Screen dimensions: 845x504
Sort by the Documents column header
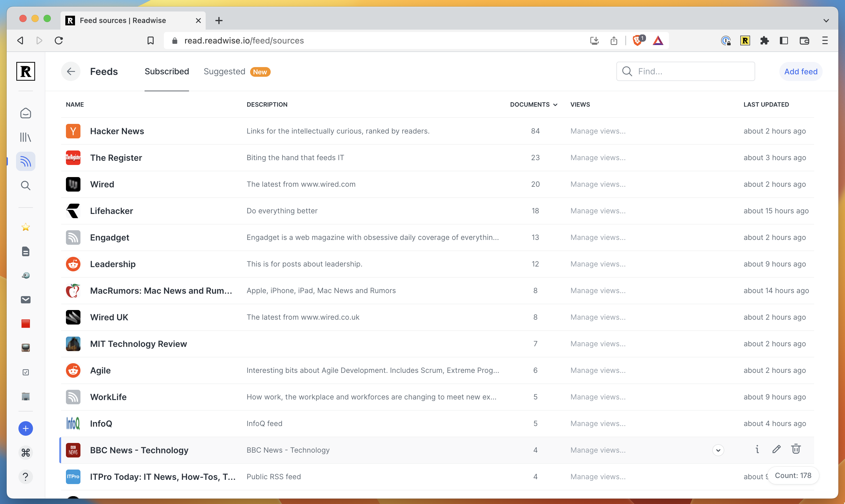click(x=533, y=105)
